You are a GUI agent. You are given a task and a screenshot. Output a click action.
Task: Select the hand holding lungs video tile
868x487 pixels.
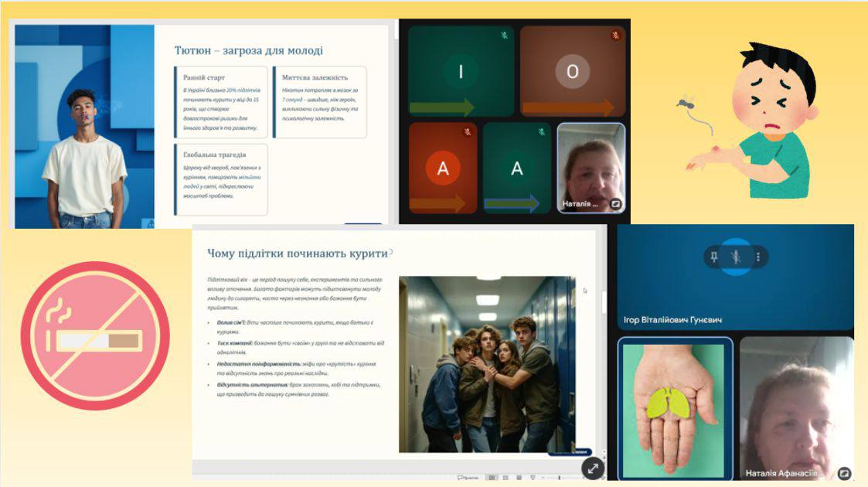coord(674,407)
